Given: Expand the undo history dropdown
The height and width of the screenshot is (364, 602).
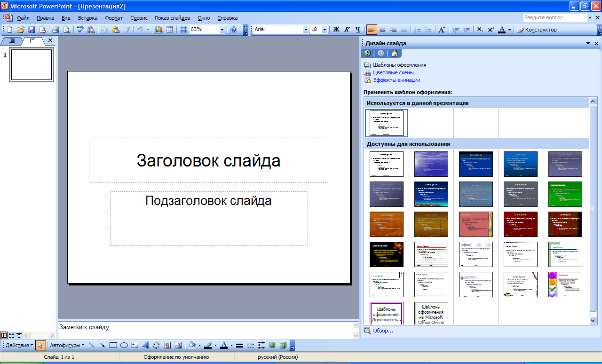Looking at the screenshot, I should click(148, 30).
